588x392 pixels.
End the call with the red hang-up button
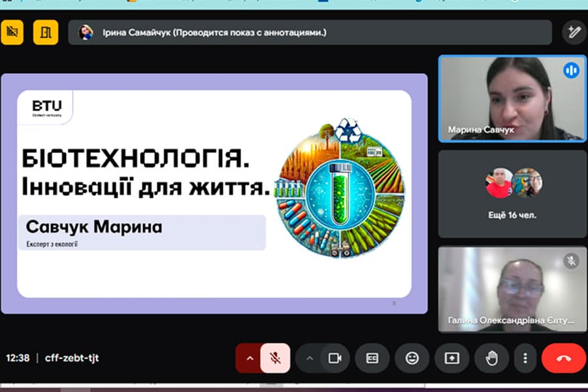563,359
